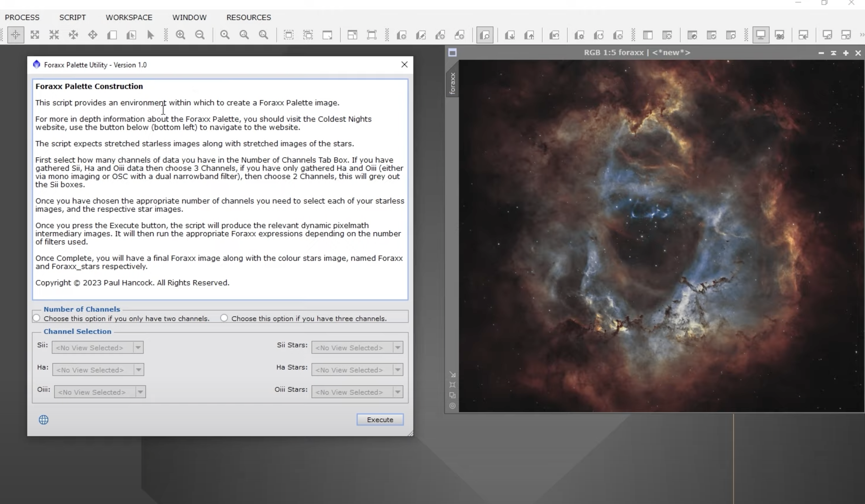865x504 pixels.
Task: Close the Foraxx Palette Utility dialog
Action: (404, 65)
